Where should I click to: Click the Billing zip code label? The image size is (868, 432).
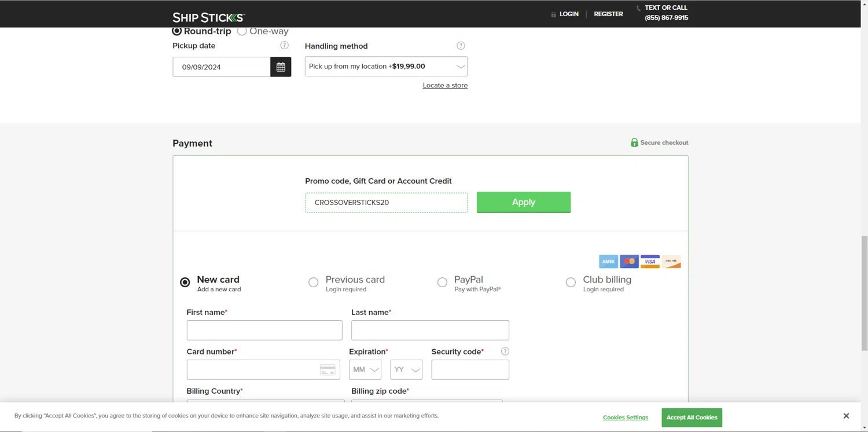tap(380, 391)
